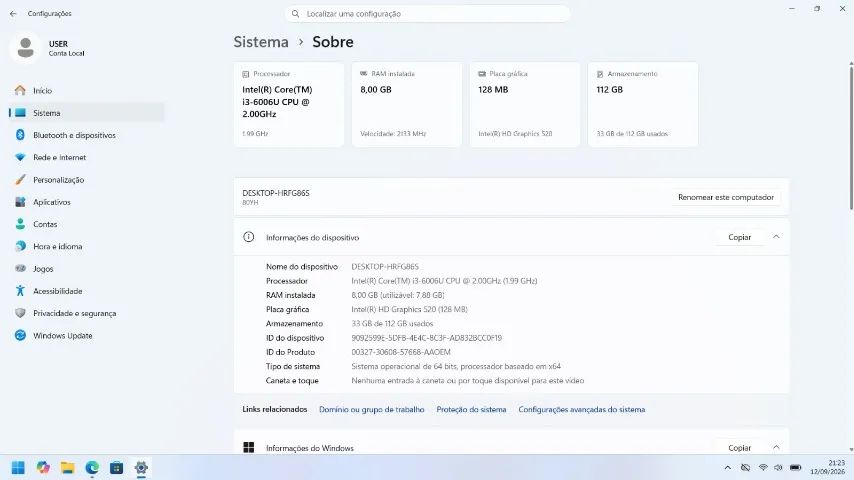Click the ID do dispositivo value
This screenshot has width=854, height=480.
click(426, 338)
